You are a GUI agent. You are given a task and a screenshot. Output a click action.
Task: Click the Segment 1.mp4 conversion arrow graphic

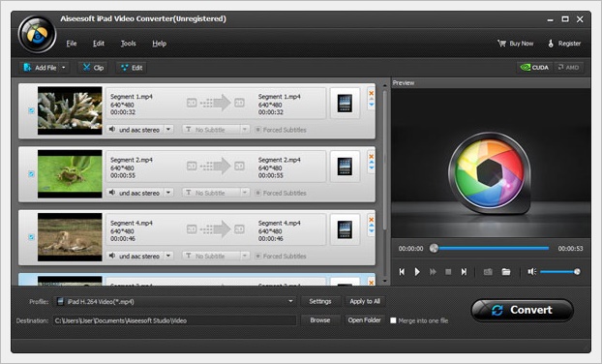[x=216, y=103]
